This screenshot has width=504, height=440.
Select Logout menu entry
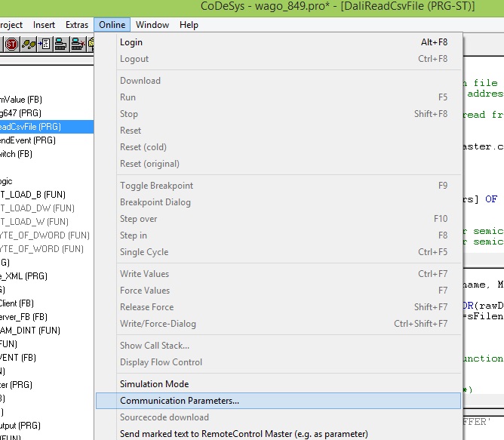278,59
